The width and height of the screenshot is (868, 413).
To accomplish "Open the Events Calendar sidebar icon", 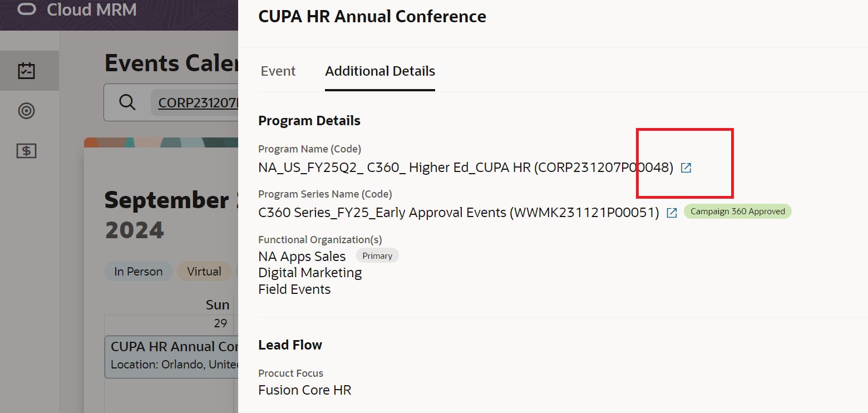I will pos(27,71).
